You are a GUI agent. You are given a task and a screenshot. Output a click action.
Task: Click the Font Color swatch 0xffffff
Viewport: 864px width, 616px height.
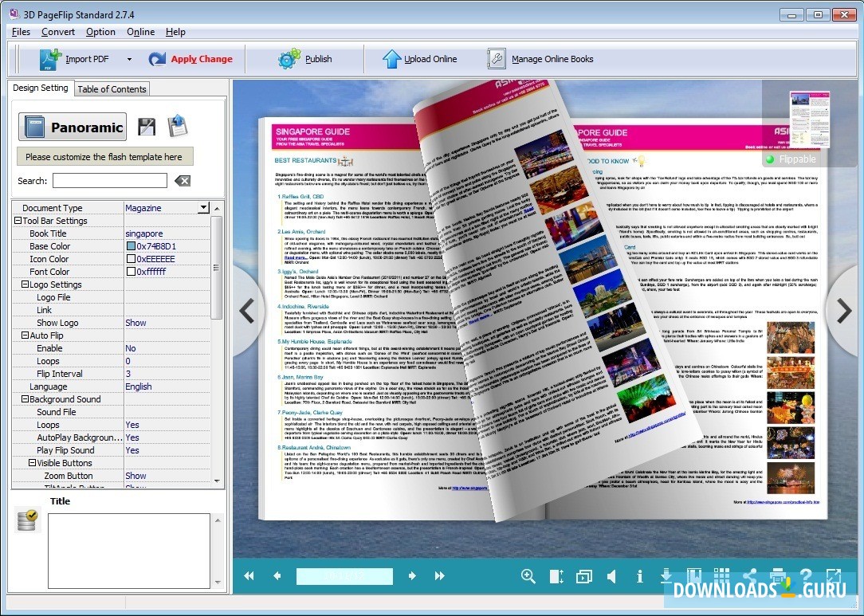pos(132,272)
